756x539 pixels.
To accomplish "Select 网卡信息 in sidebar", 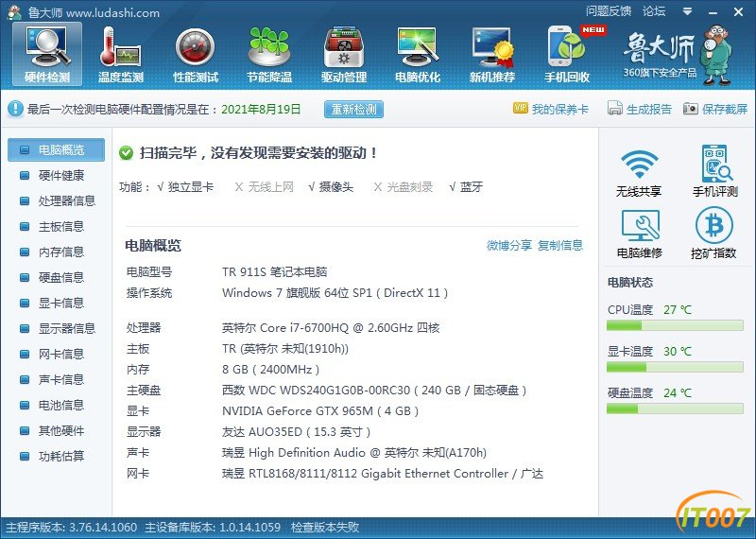I will pyautogui.click(x=56, y=355).
